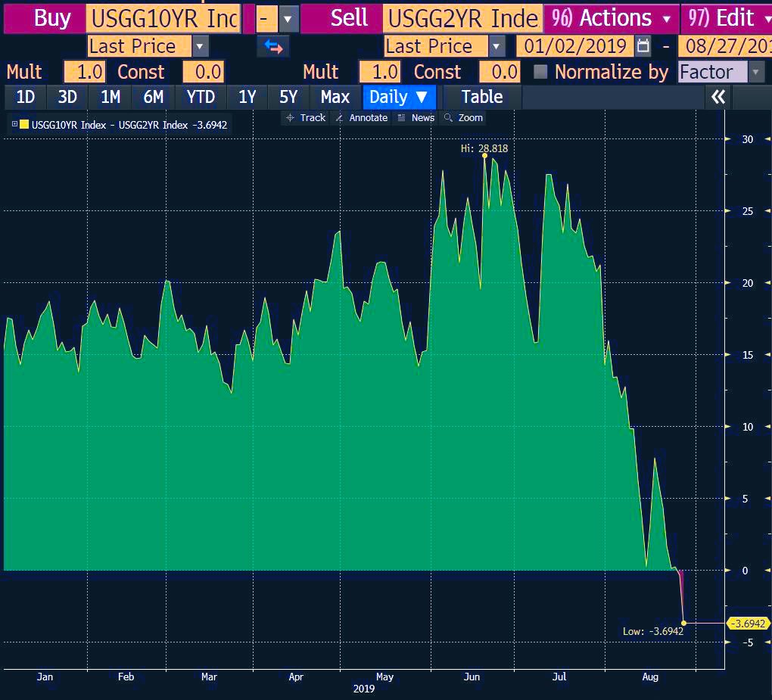The height and width of the screenshot is (700, 772).
Task: Click the 2019 year label on the axis
Action: (364, 689)
